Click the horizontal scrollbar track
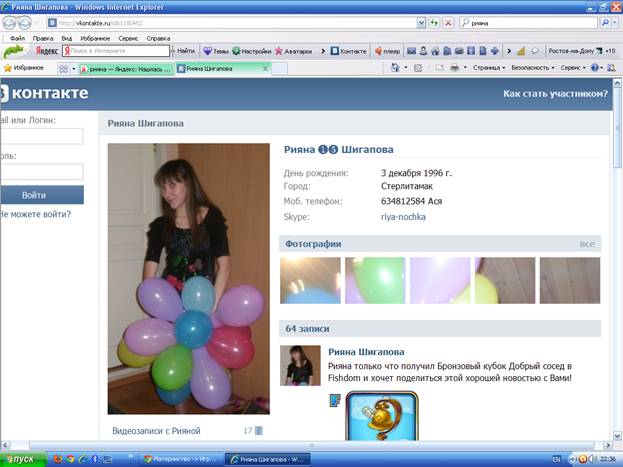 click(312, 445)
